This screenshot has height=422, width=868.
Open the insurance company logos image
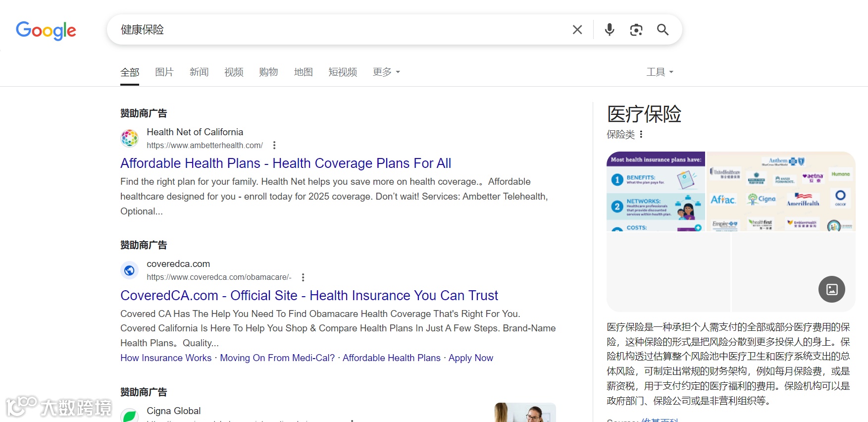coord(781,191)
